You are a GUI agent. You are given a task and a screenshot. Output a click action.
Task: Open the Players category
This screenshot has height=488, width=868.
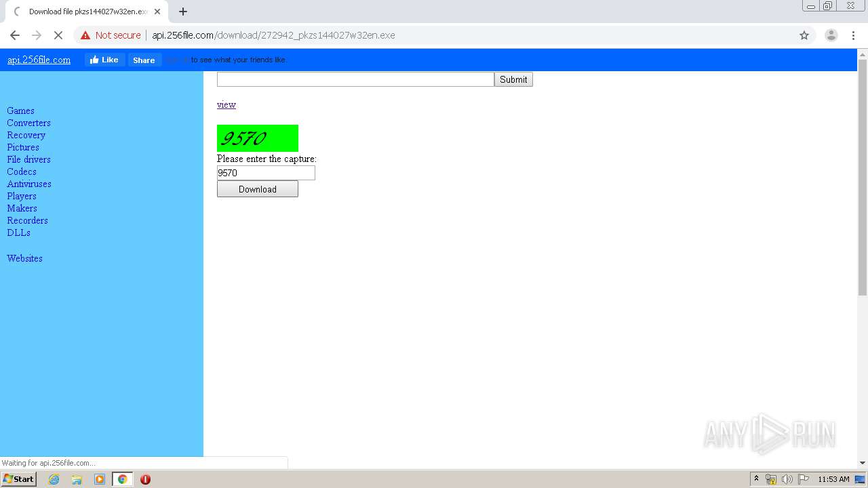click(22, 196)
